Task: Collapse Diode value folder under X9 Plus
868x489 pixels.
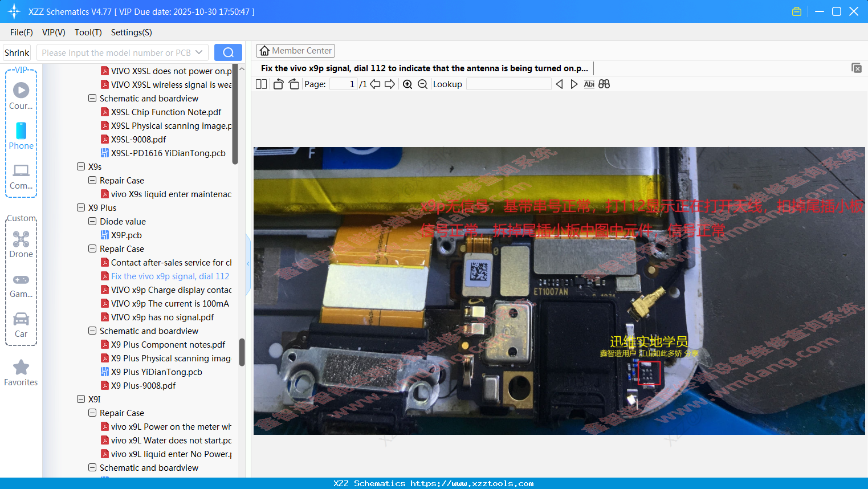Action: click(x=92, y=221)
